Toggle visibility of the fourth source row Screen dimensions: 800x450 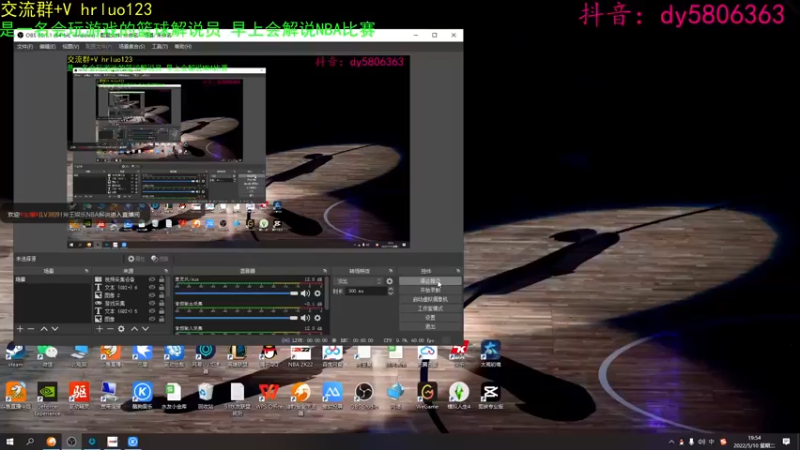click(x=152, y=303)
